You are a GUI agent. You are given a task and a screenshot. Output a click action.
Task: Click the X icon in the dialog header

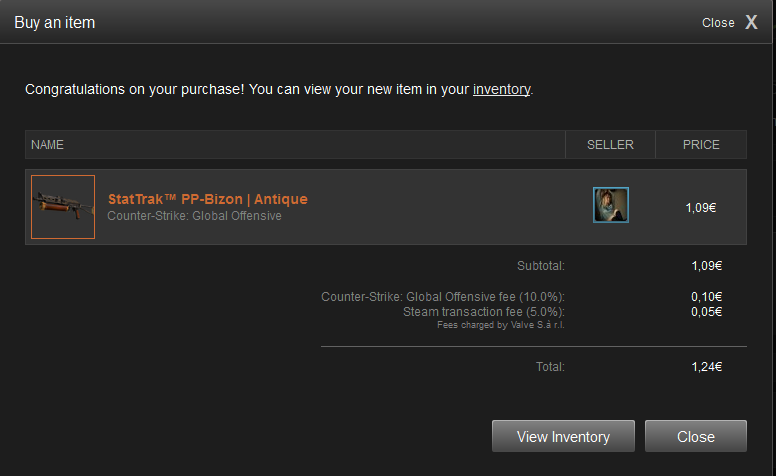click(751, 22)
